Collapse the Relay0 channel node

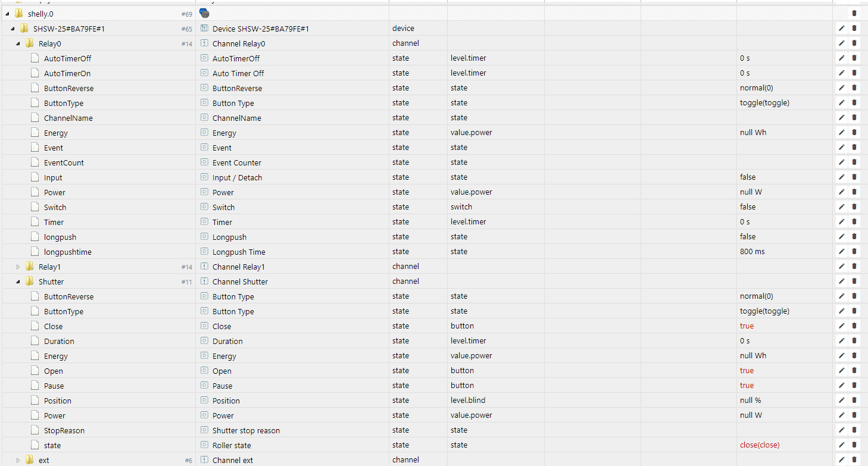(x=18, y=43)
